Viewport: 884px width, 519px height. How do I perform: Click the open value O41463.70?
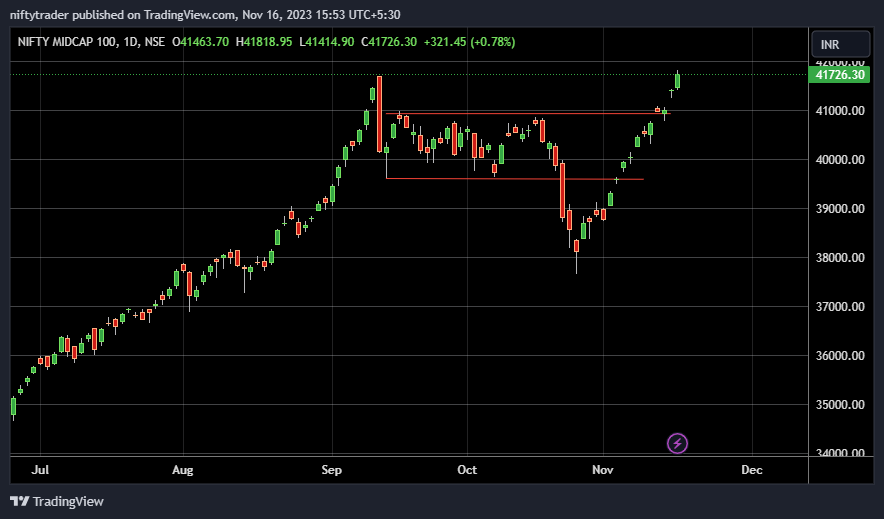[200, 42]
